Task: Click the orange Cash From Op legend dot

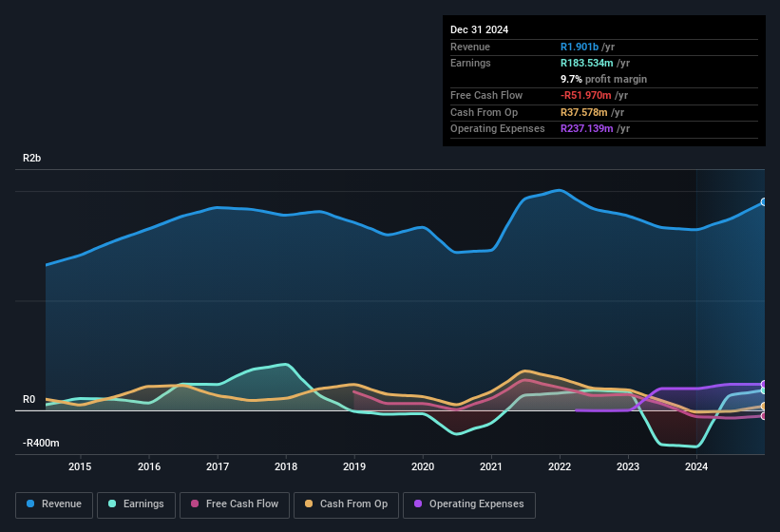Action: 309,503
